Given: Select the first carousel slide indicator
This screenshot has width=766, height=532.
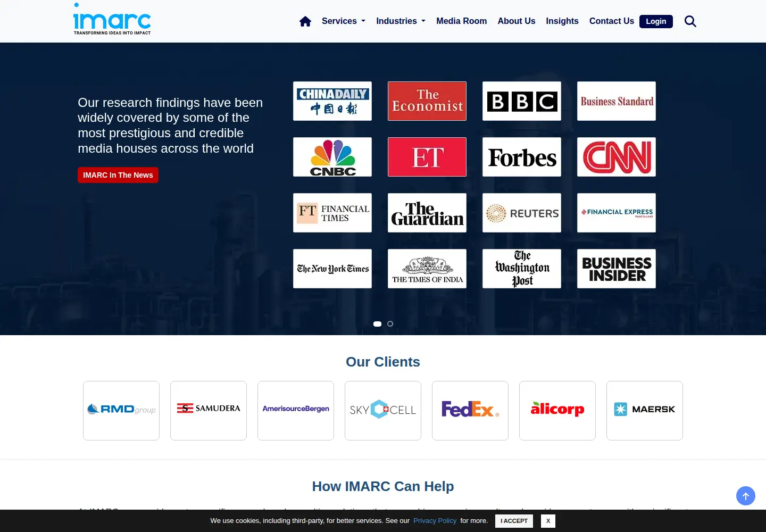Looking at the screenshot, I should (x=378, y=324).
